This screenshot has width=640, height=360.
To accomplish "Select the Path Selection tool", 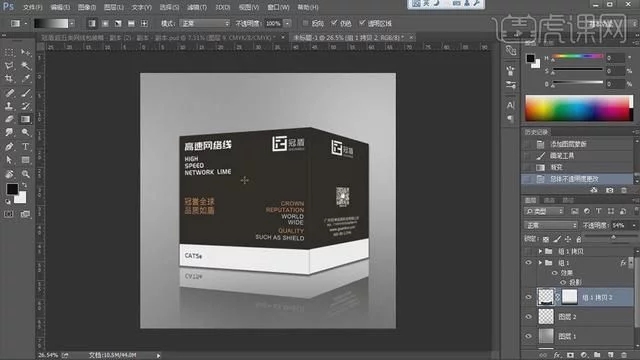I will pyautogui.click(x=9, y=160).
